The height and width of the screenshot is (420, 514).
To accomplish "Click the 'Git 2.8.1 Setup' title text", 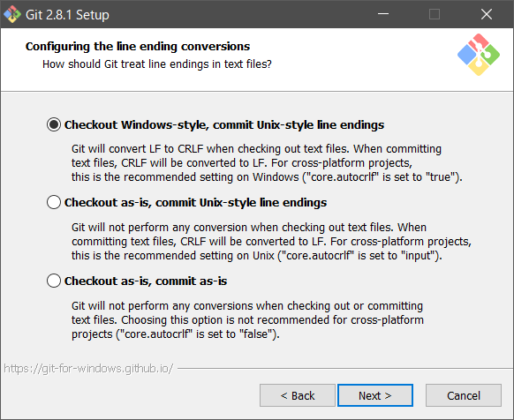I will tap(67, 15).
